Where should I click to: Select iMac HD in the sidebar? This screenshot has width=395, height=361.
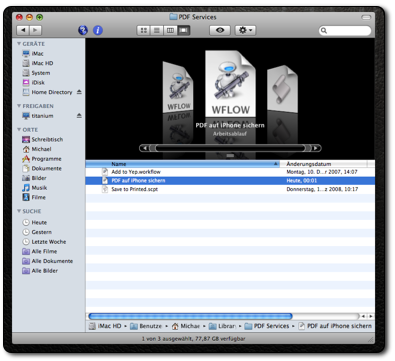(38, 63)
